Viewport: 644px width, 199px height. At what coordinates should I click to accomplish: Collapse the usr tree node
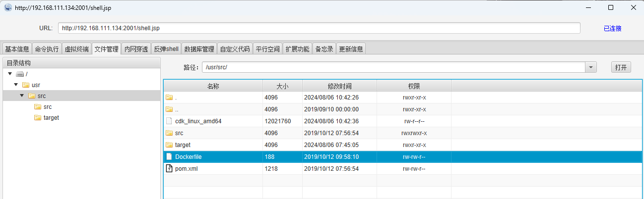pos(16,85)
